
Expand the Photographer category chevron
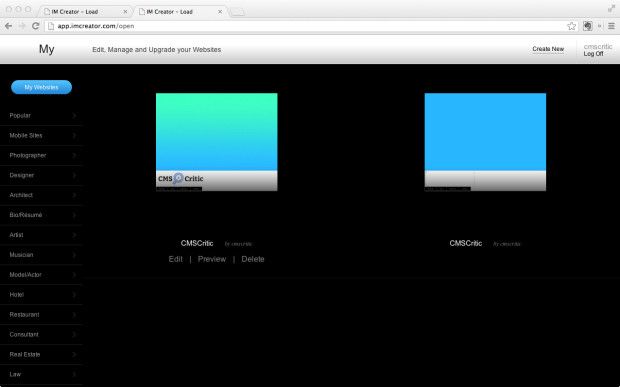74,155
